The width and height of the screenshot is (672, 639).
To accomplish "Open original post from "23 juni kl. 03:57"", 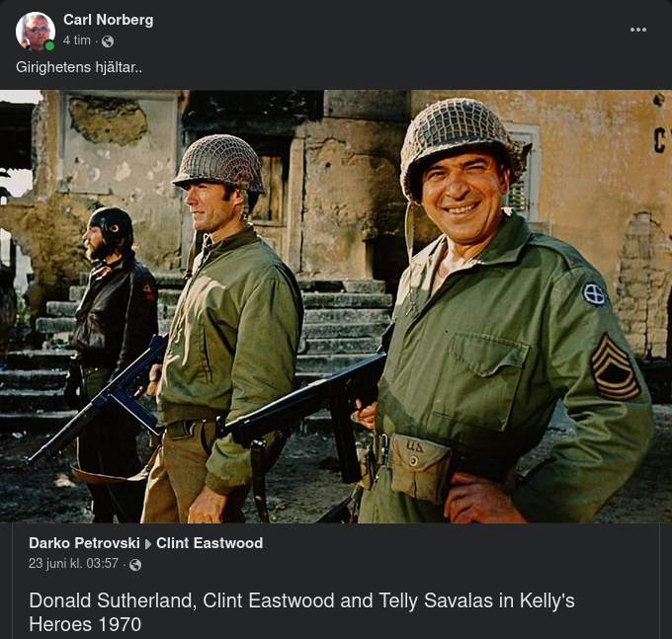I will (x=73, y=564).
